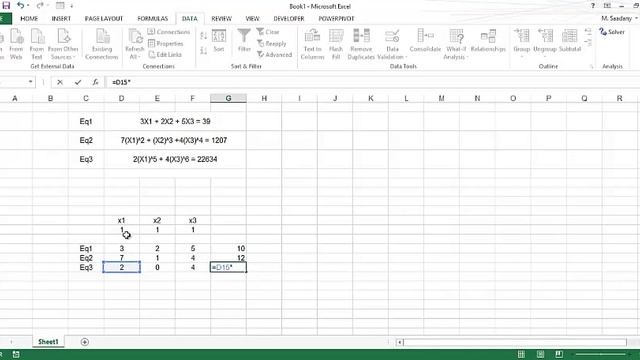Click cell showing result 12

[x=228, y=258]
